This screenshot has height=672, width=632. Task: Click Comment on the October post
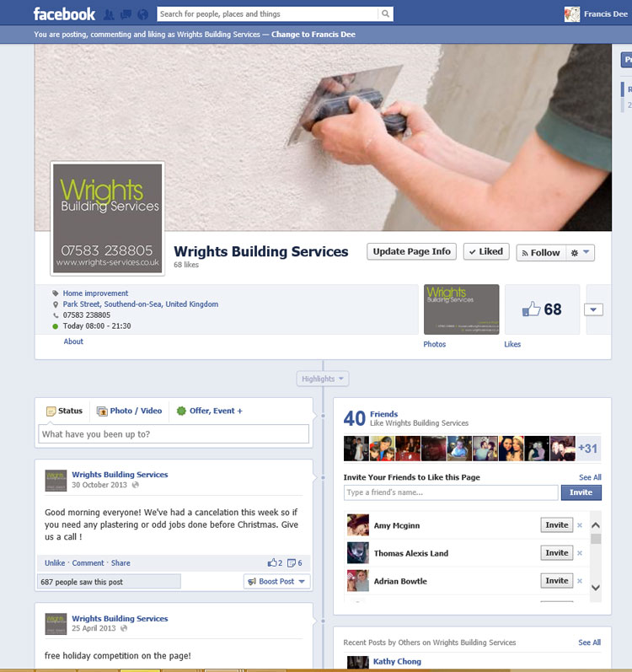click(88, 562)
